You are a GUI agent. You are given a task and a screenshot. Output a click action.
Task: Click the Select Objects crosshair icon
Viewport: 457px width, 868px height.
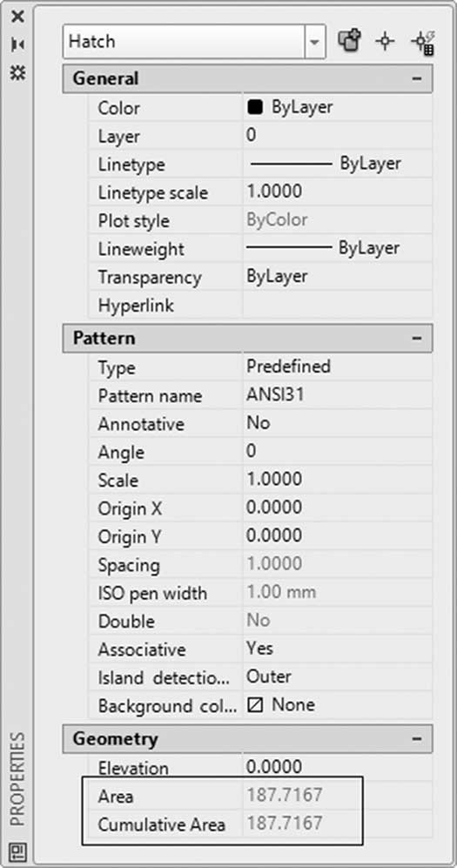coord(385,42)
